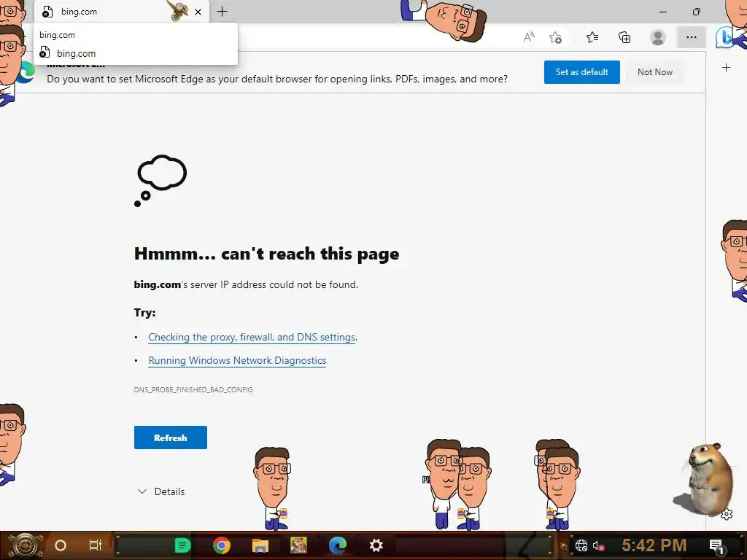747x560 pixels.
Task: Open the user profile avatar
Action: 658,37
